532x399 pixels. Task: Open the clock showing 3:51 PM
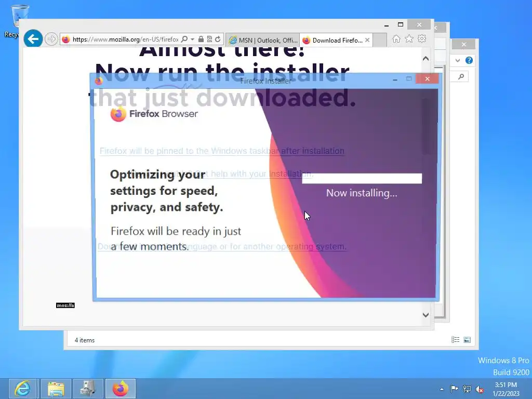[x=506, y=389]
